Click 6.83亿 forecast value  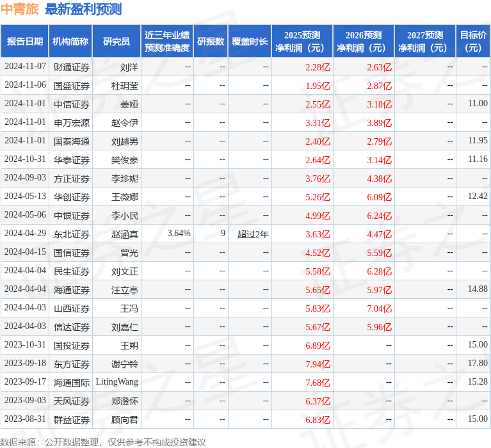[318, 420]
